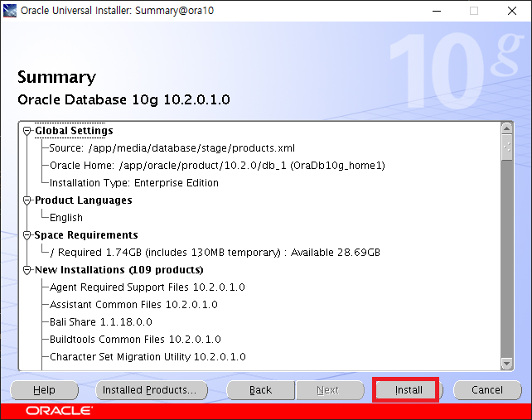The width and height of the screenshot is (532, 420).
Task: Click the summary list scrollbar thumb
Action: (x=507, y=147)
